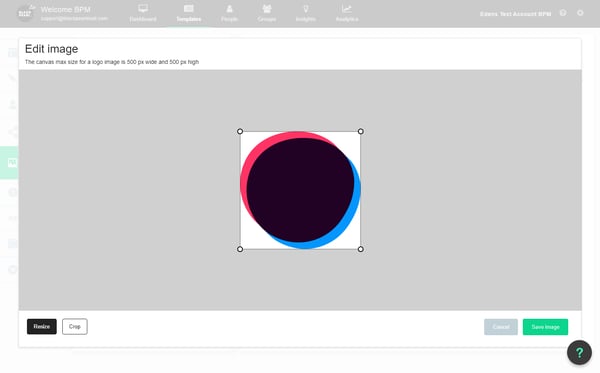Screen dimensions: 600x373
Task: Select the Crop button
Action: (75, 326)
